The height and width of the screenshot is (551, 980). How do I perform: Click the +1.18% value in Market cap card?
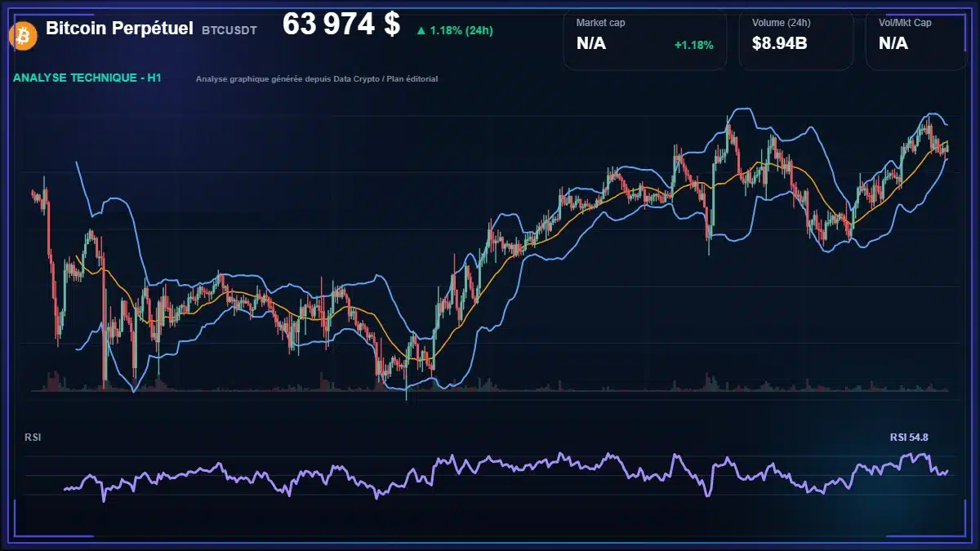click(x=693, y=45)
